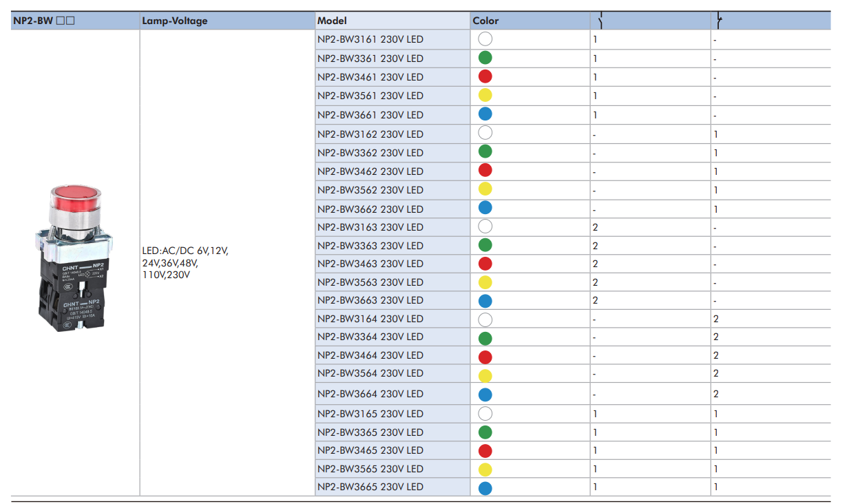Choose the red color circle for NP2-BW3462
849x504 pixels.
tap(485, 170)
